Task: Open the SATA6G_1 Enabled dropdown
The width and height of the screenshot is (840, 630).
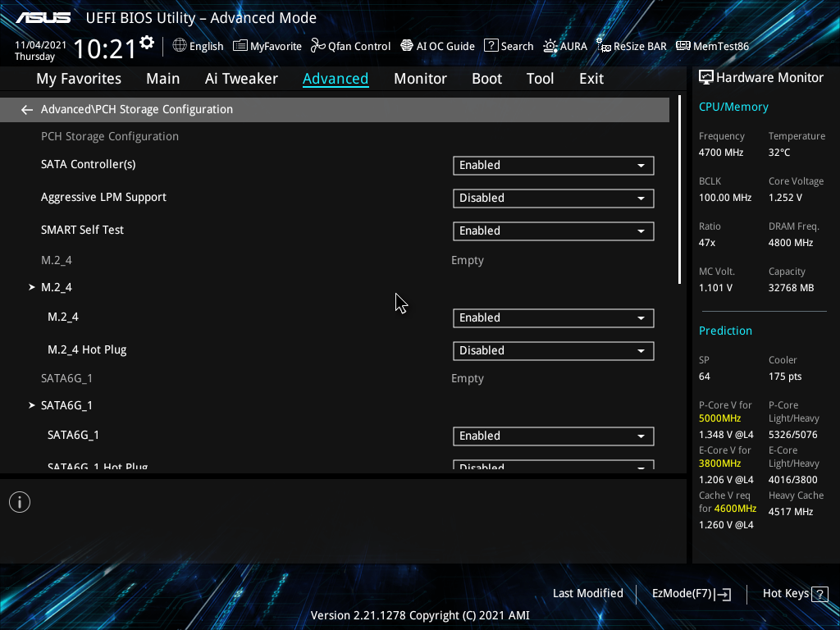Action: tap(554, 436)
